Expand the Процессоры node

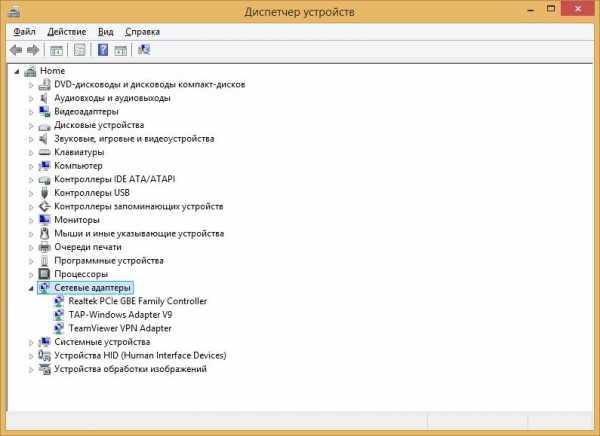[x=31, y=274]
